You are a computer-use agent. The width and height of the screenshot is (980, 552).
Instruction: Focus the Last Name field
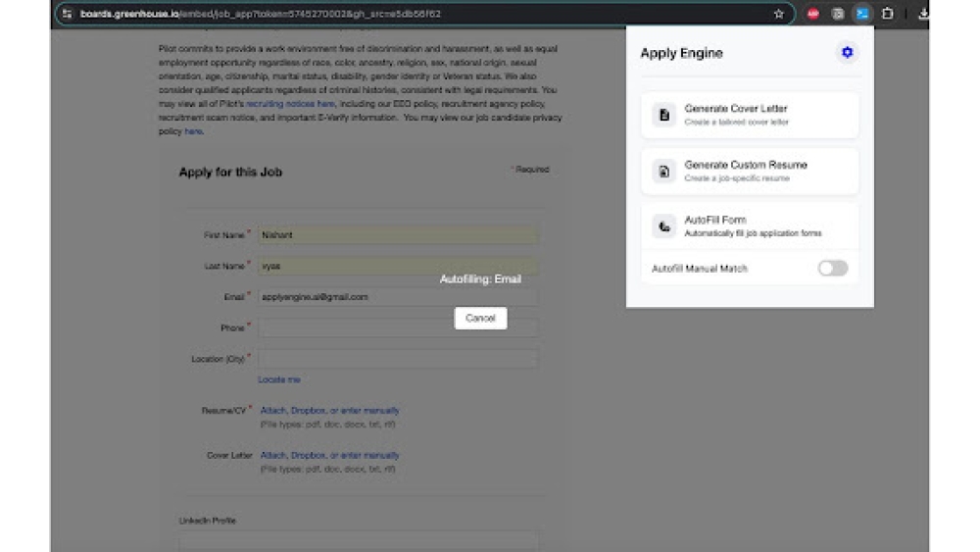398,266
